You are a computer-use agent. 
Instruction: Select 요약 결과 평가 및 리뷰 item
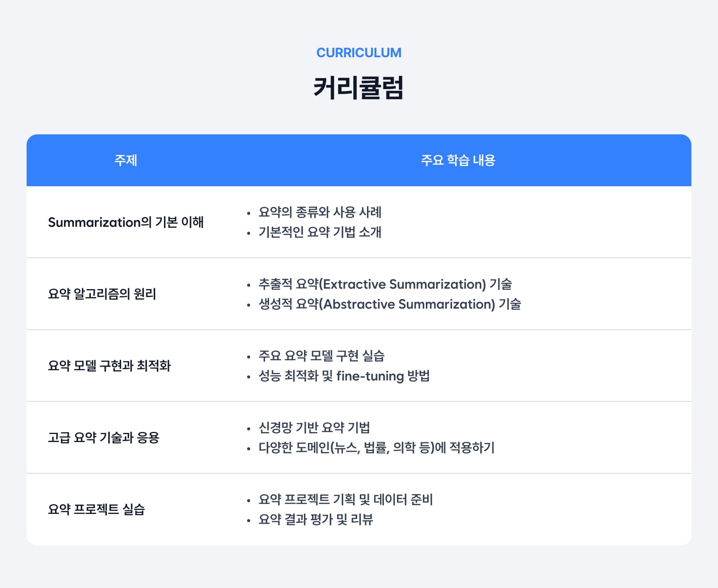coord(316,519)
